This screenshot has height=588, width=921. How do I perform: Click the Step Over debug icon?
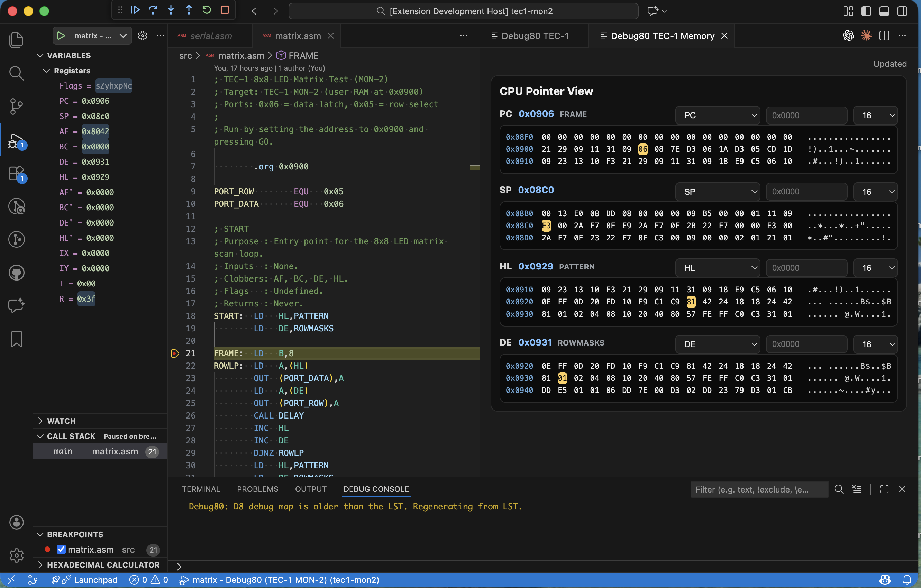[x=153, y=10]
